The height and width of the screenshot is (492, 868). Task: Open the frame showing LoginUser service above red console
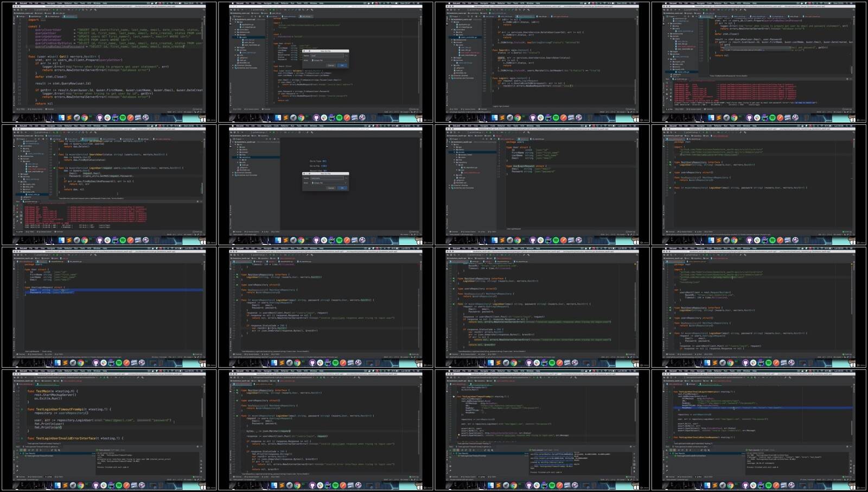[109, 185]
